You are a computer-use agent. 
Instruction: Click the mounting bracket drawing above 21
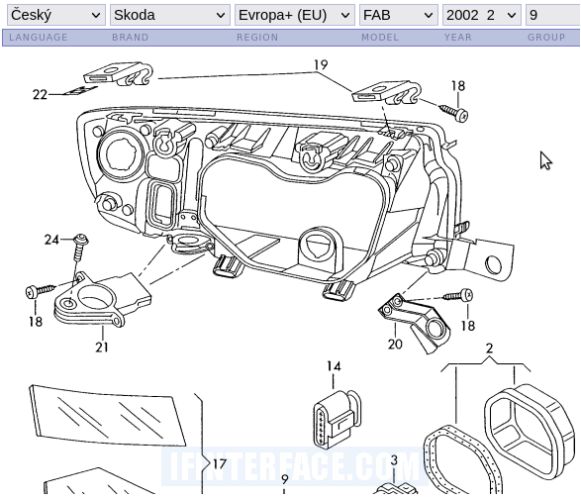(103, 299)
